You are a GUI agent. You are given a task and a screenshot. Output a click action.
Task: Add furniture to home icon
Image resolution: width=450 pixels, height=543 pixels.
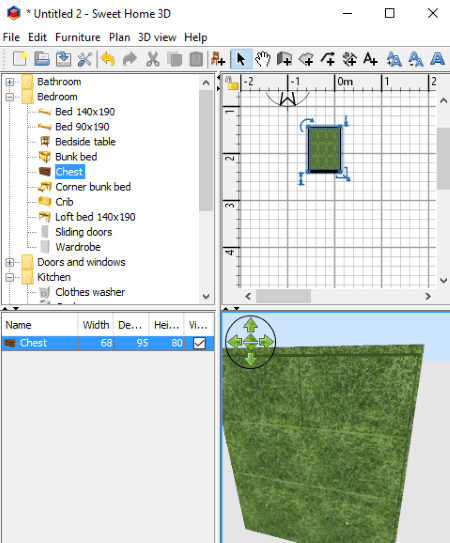point(218,59)
